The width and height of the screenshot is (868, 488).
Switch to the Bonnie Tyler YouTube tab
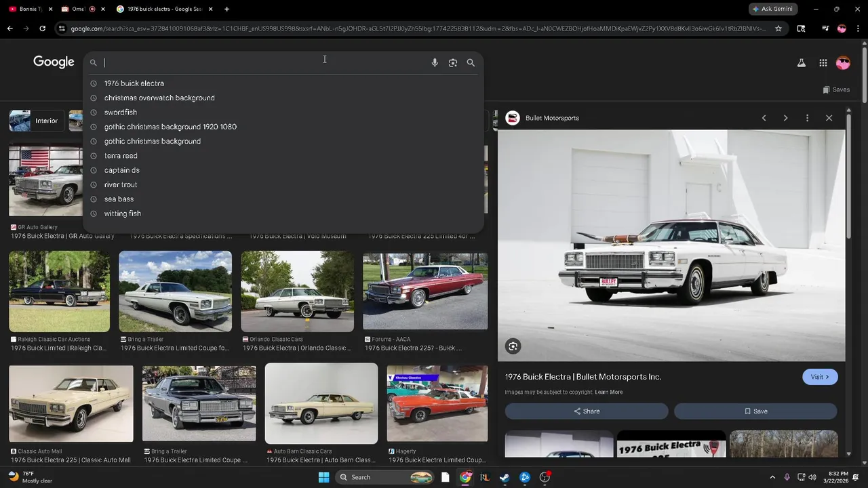coord(29,9)
